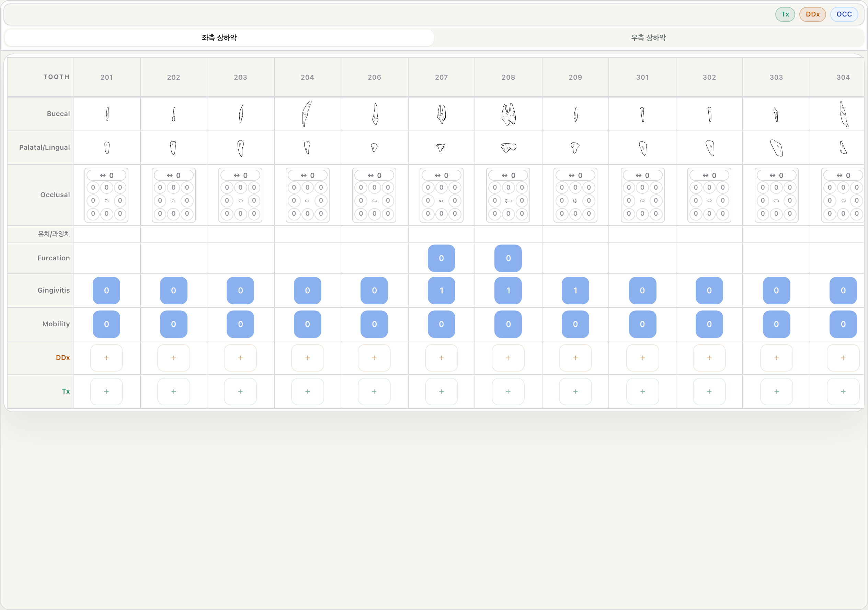Toggle the OCC filter chip
Image resolution: width=868 pixels, height=610 pixels.
[x=844, y=14]
